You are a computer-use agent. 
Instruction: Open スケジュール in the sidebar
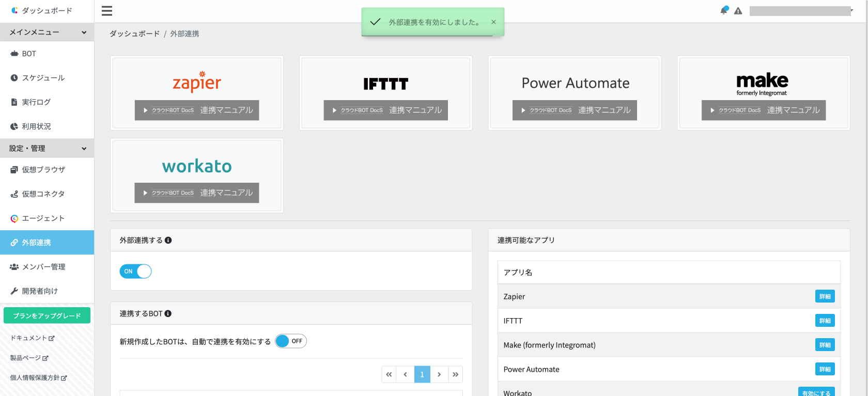pyautogui.click(x=47, y=78)
